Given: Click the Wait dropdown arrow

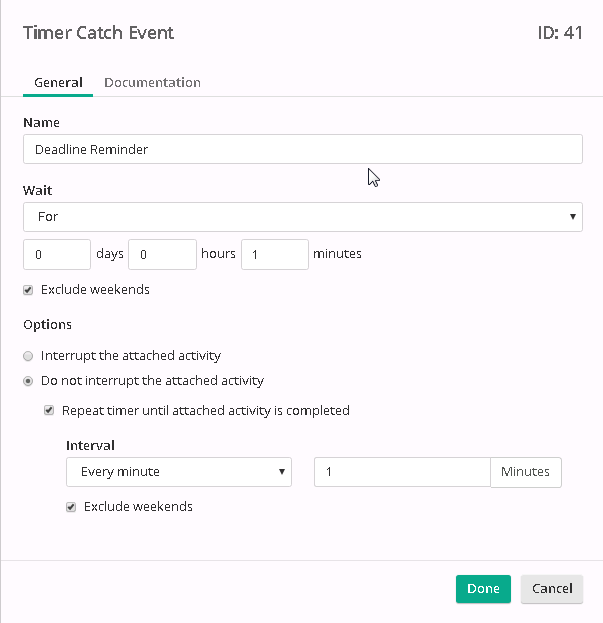Looking at the screenshot, I should [572, 217].
